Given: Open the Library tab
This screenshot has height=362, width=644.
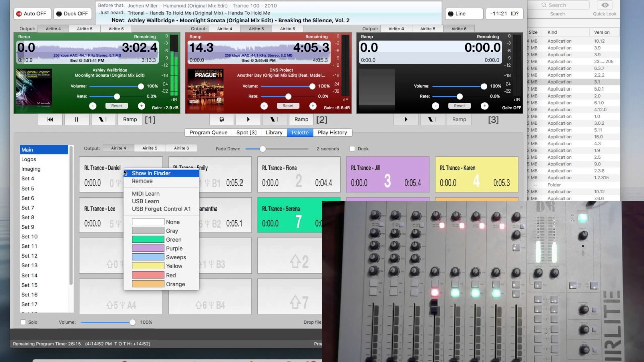Looking at the screenshot, I should click(x=274, y=133).
